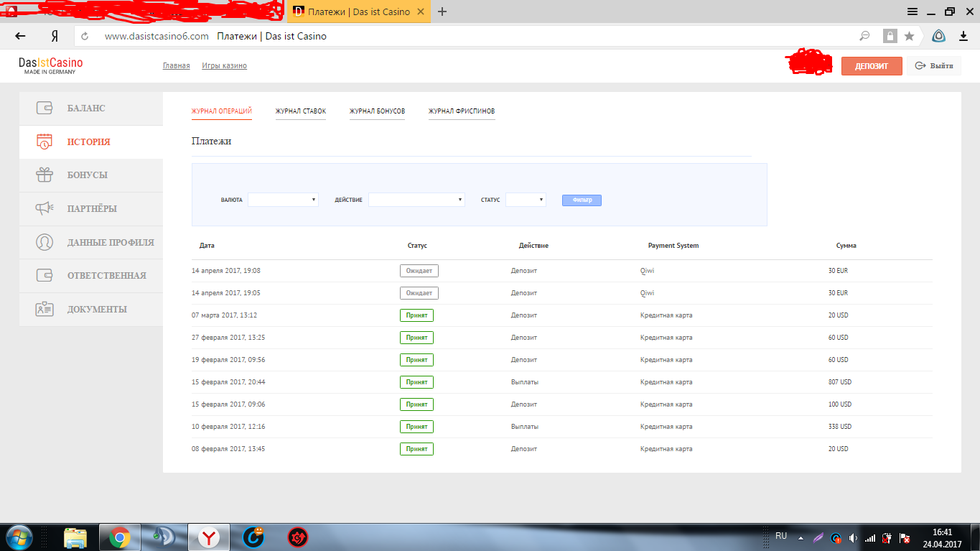Expand the Валюта dropdown

(x=283, y=200)
